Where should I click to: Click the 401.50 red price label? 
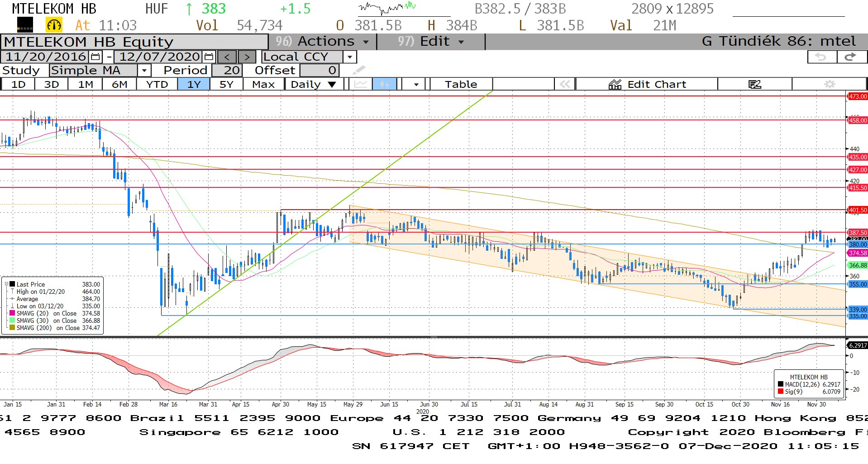coord(857,210)
